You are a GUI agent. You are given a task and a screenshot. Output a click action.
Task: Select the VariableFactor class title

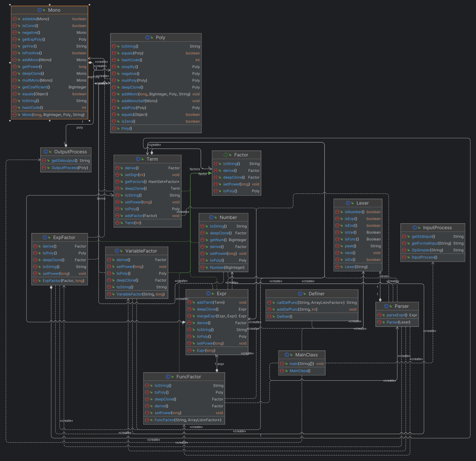[137, 251]
